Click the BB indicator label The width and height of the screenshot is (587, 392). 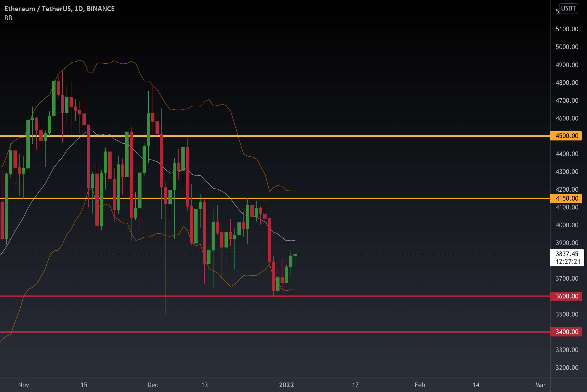pos(8,18)
